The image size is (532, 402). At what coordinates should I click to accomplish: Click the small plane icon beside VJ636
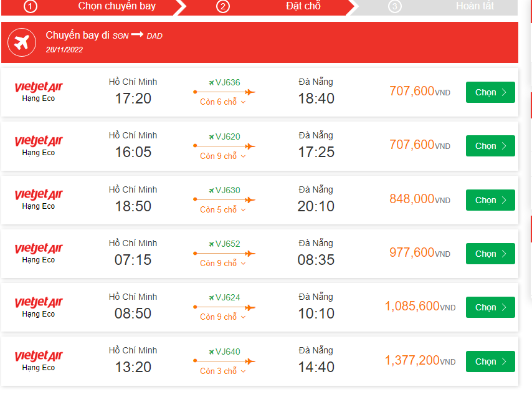click(x=212, y=83)
